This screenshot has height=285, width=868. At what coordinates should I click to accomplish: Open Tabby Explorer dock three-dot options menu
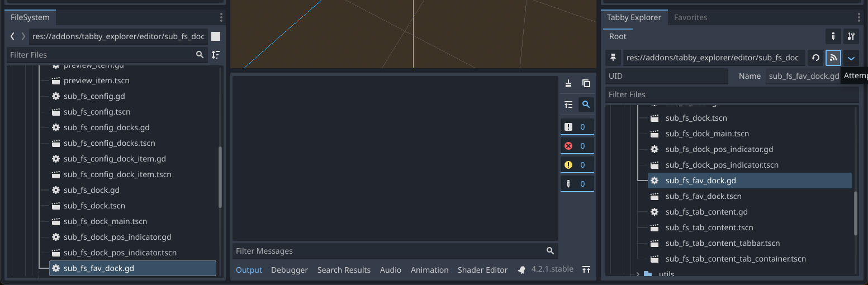pyautogui.click(x=859, y=17)
